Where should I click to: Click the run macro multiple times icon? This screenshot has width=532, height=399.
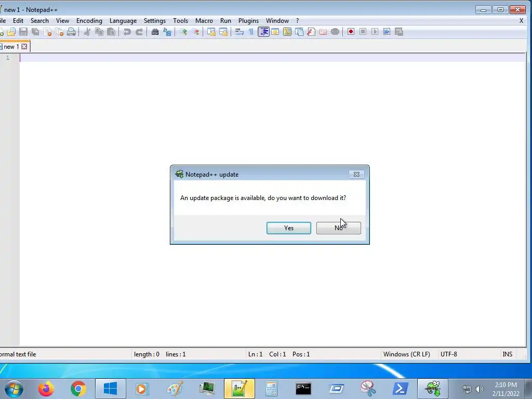pos(387,32)
